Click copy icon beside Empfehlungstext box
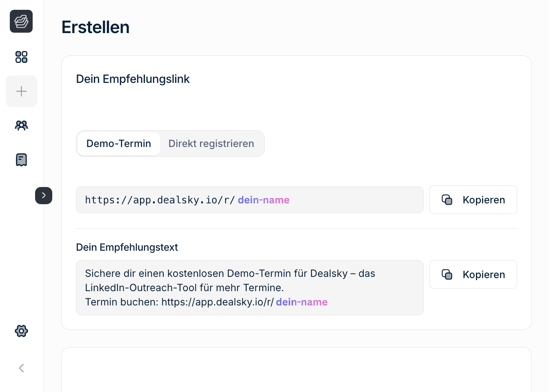The width and height of the screenshot is (549, 392). [x=447, y=274]
